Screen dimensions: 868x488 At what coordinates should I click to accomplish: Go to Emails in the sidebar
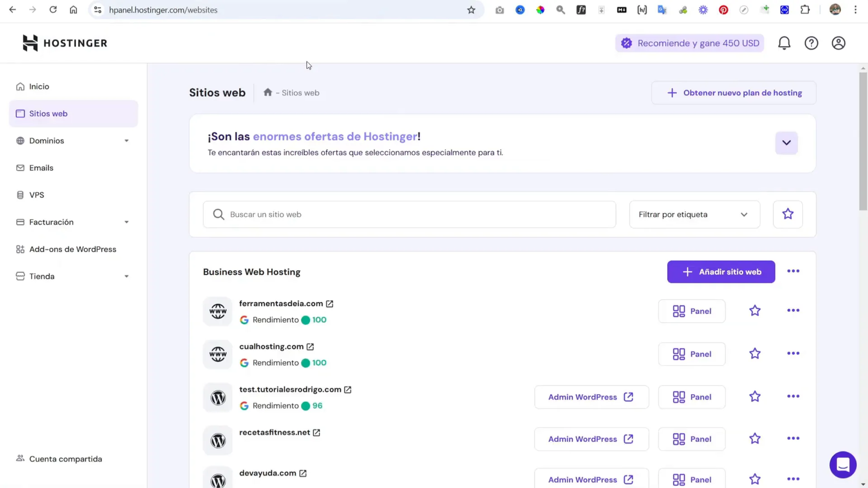tap(41, 168)
